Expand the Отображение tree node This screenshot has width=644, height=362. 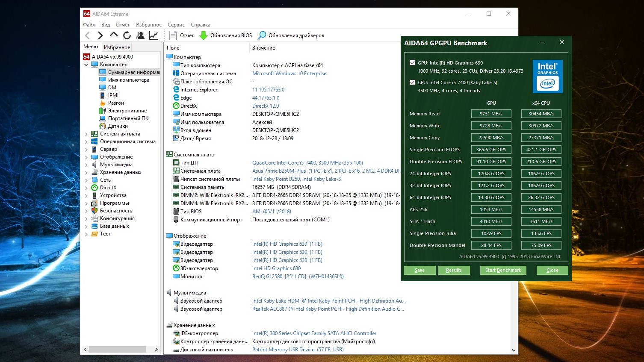tap(86, 157)
